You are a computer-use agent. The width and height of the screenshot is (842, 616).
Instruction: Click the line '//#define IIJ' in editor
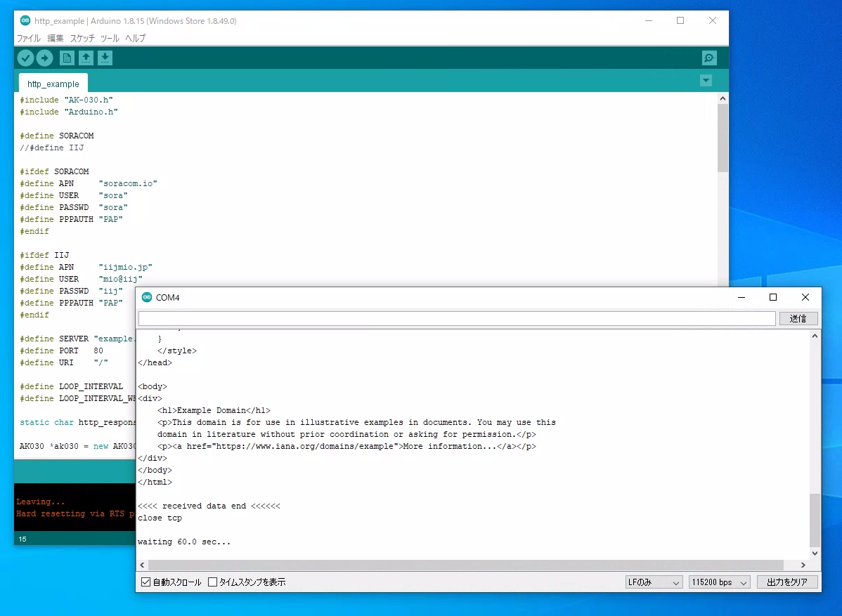coord(51,148)
